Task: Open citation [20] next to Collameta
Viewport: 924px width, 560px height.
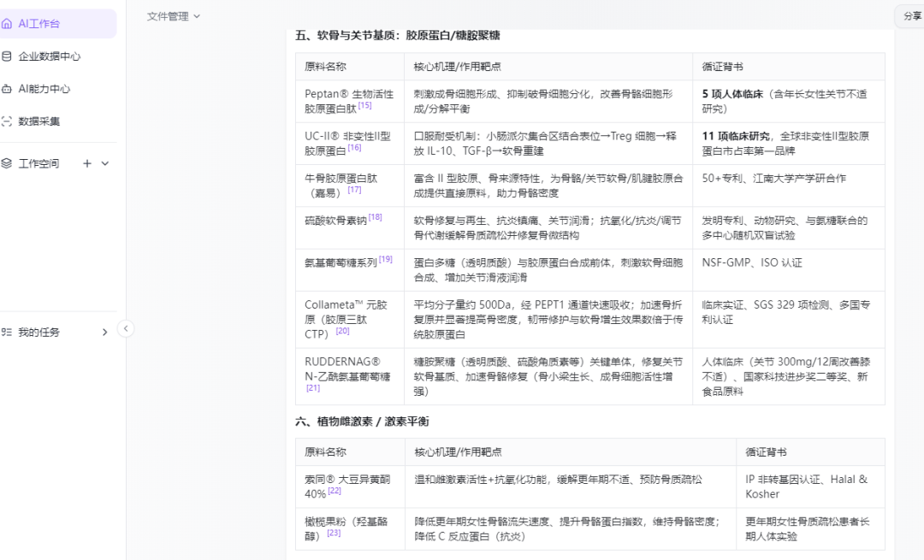Action: [x=342, y=331]
